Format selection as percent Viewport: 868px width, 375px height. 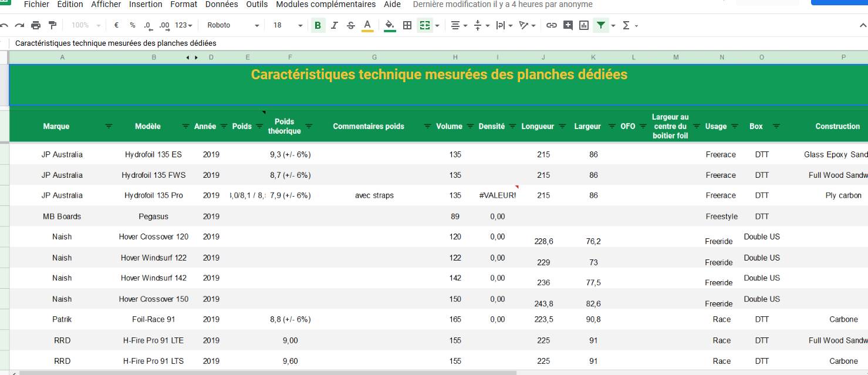(x=133, y=25)
